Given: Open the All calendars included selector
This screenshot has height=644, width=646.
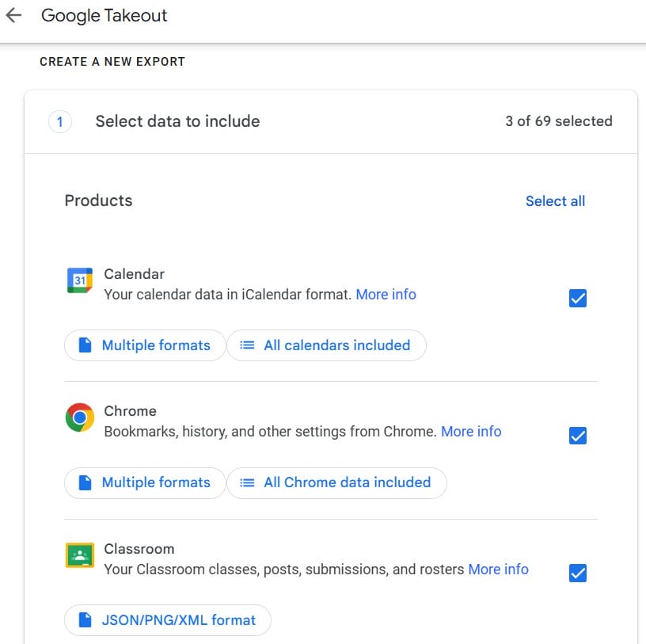Looking at the screenshot, I should tap(326, 345).
